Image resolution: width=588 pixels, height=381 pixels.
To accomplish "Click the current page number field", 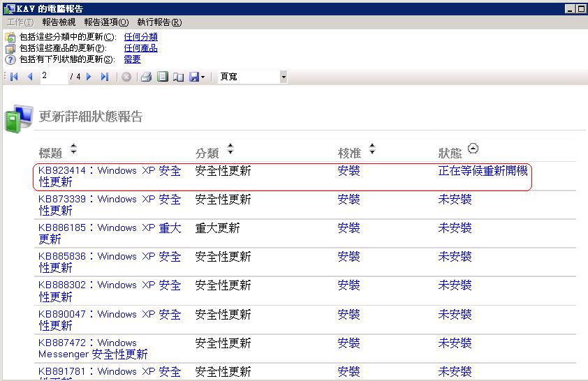I will [x=54, y=77].
